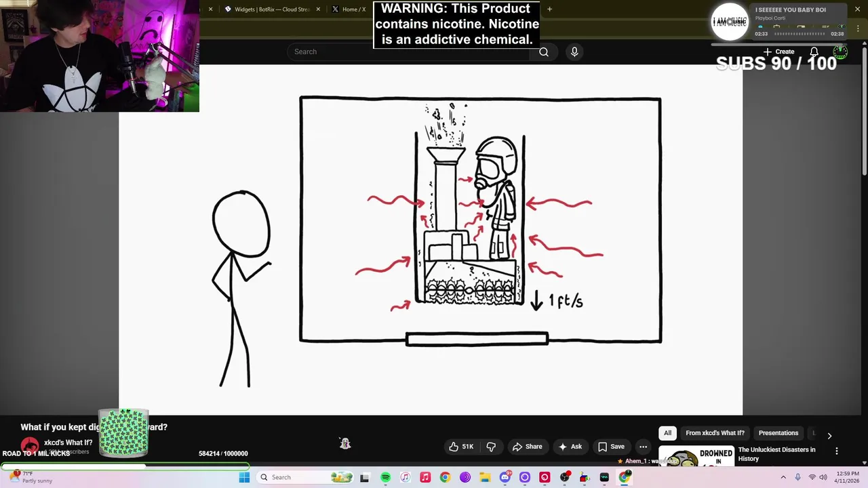Screen dimensions: 868x488
Task: Select the Presentations filter chip
Action: [x=778, y=433]
